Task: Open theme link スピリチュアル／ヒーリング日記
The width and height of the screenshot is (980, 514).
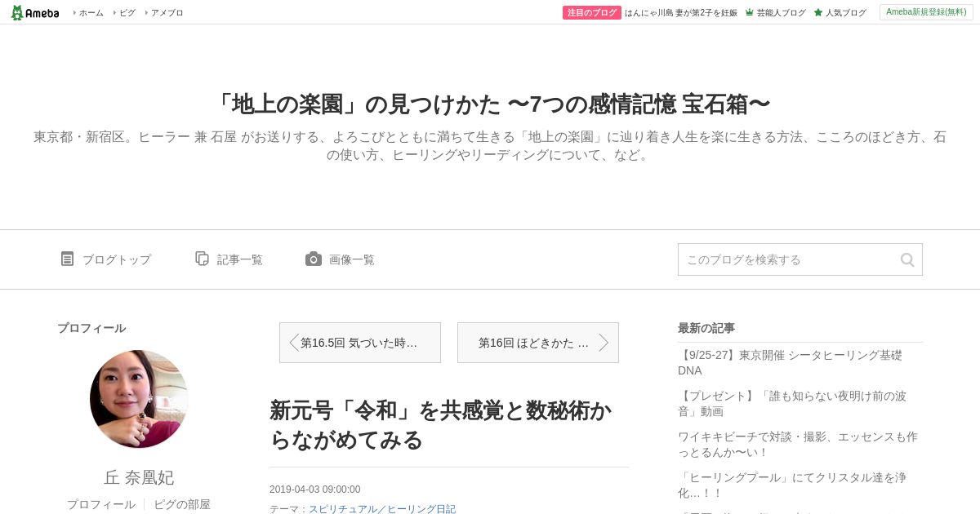Action: (382, 508)
